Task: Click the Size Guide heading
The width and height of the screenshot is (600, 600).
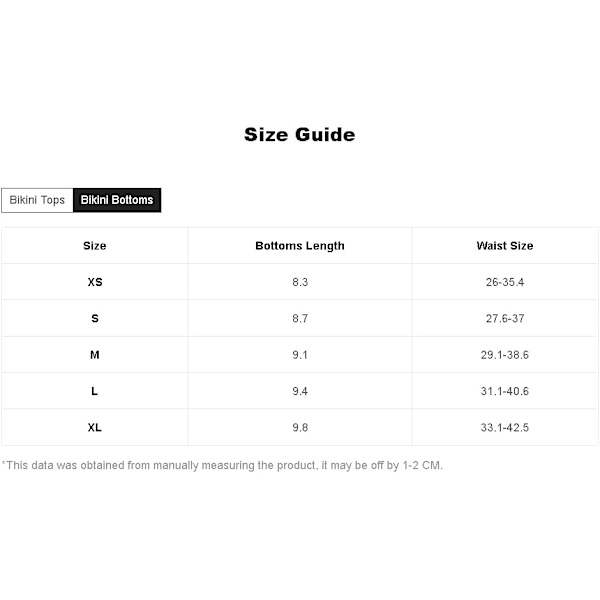Action: point(300,135)
